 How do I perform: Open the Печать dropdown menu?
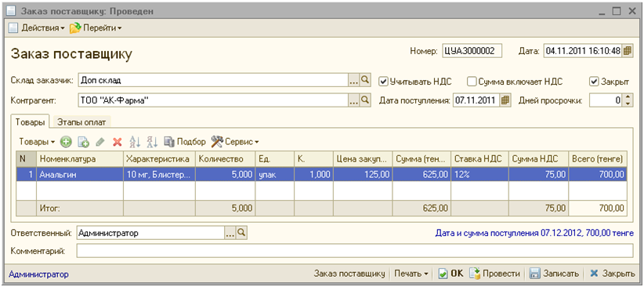[x=411, y=274]
